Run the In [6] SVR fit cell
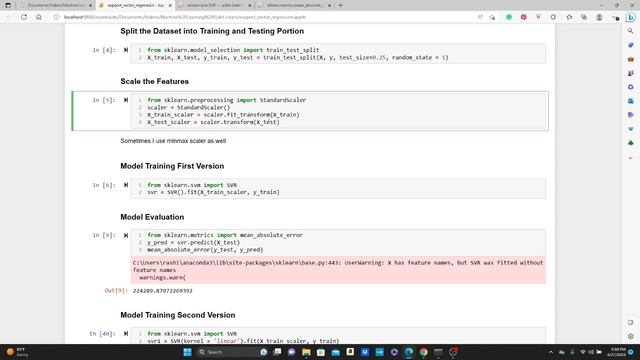The width and height of the screenshot is (640, 360). (126, 185)
